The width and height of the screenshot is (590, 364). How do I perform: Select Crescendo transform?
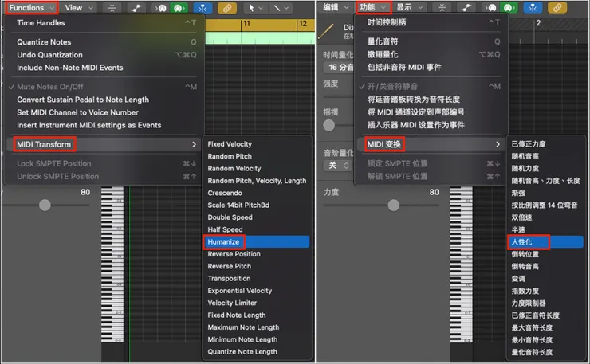click(257, 193)
